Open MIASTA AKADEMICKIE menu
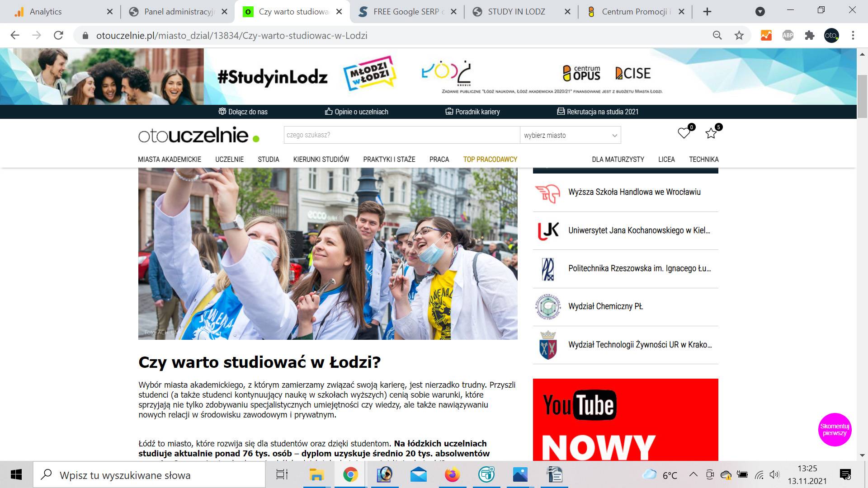Viewport: 868px width, 488px height. [170, 159]
